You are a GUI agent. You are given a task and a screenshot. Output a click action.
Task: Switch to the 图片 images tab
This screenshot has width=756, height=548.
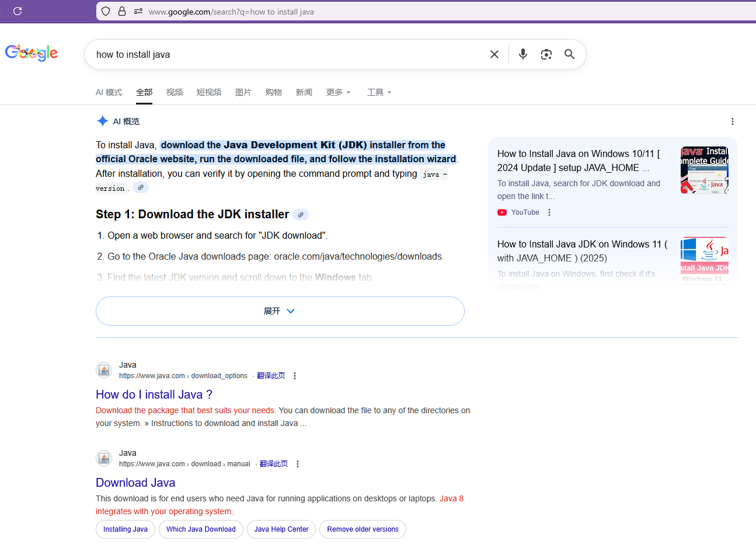pos(243,92)
